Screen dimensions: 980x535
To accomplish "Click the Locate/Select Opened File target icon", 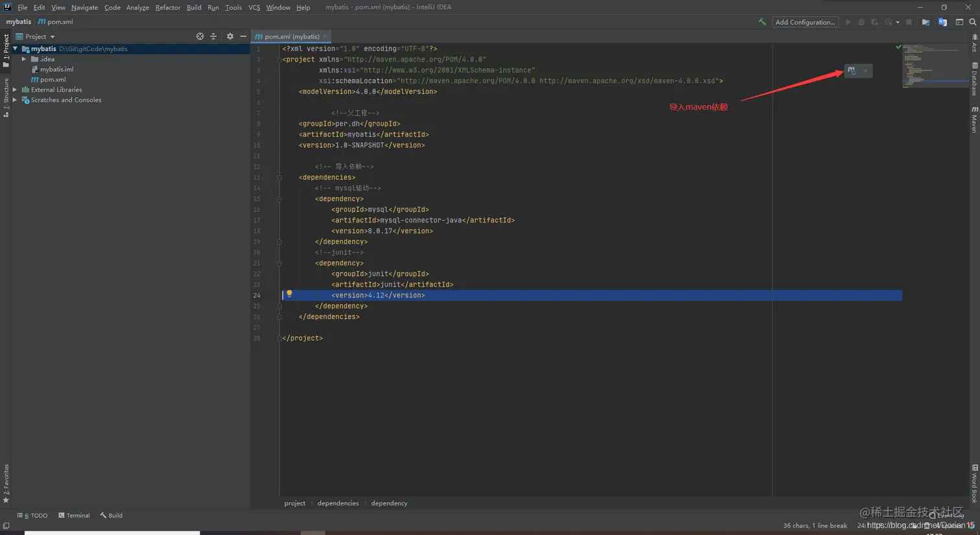I will (200, 36).
